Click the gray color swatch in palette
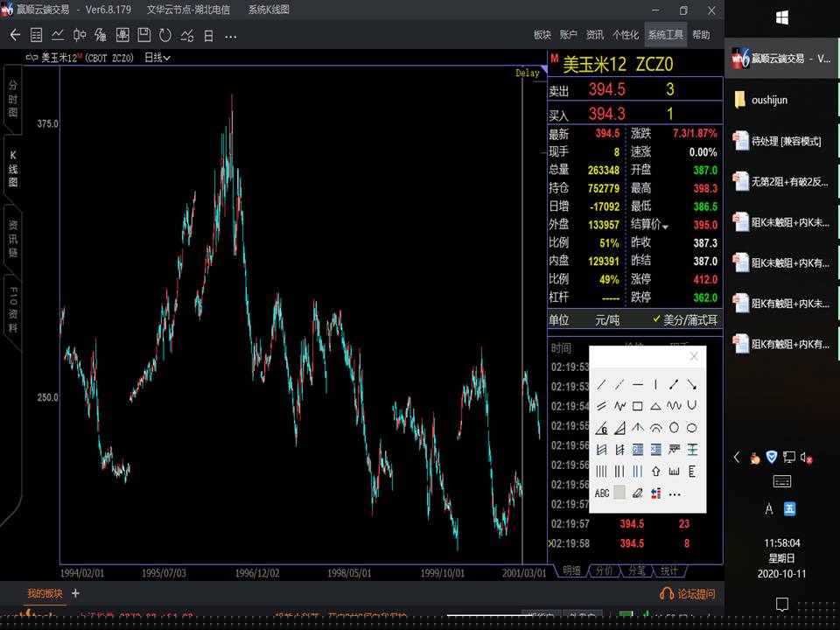Viewport: 840px width, 630px height. (x=619, y=493)
